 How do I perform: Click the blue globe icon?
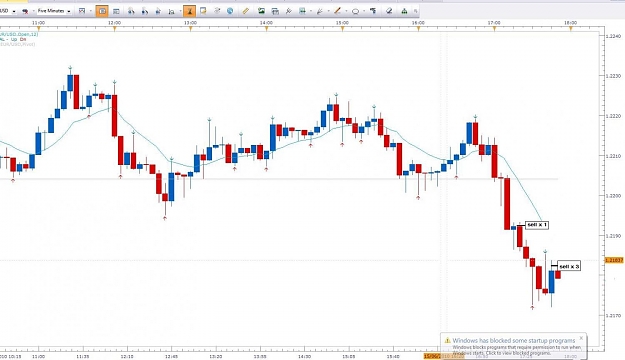(230, 11)
